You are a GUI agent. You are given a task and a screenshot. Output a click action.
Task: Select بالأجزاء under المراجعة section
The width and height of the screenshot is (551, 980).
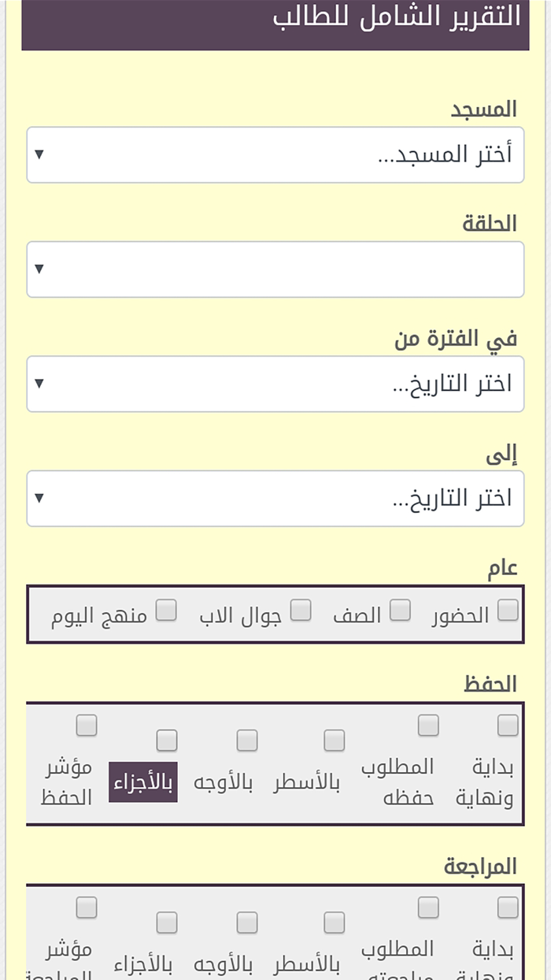(x=166, y=921)
